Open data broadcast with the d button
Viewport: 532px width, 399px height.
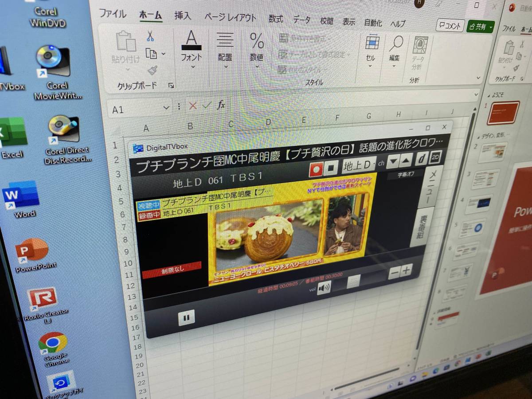(x=422, y=158)
